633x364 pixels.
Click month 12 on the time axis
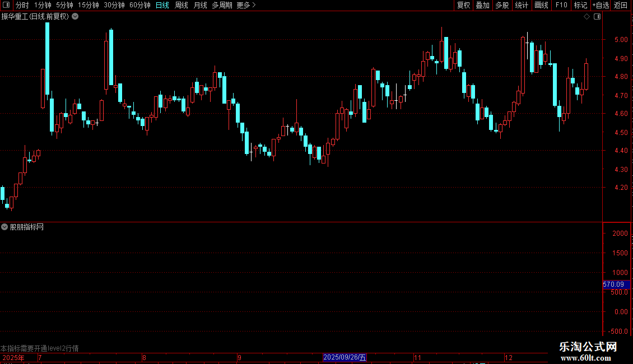point(509,358)
